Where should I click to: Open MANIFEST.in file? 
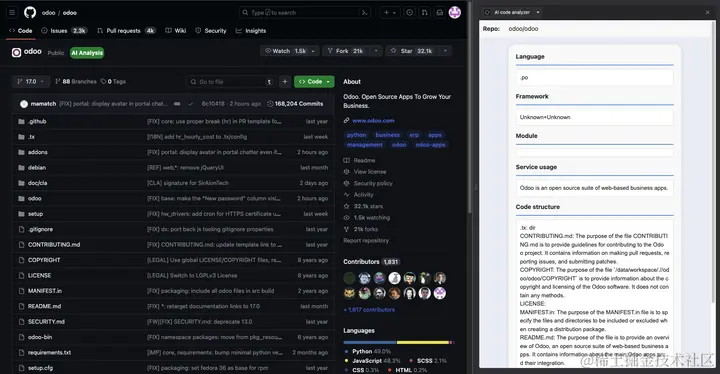pyautogui.click(x=45, y=291)
